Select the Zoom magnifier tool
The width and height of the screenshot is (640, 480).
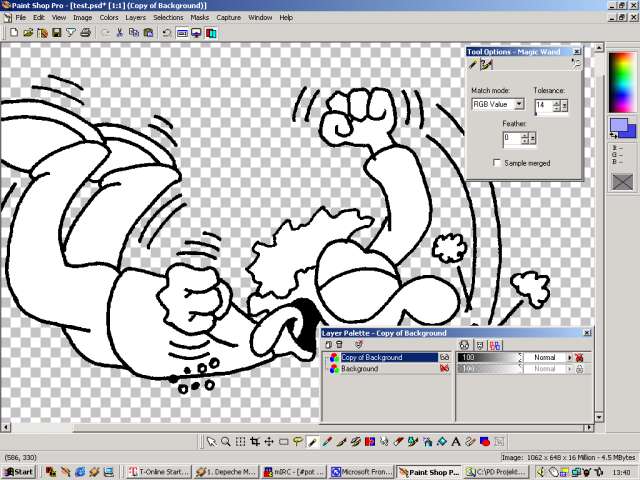[x=226, y=442]
